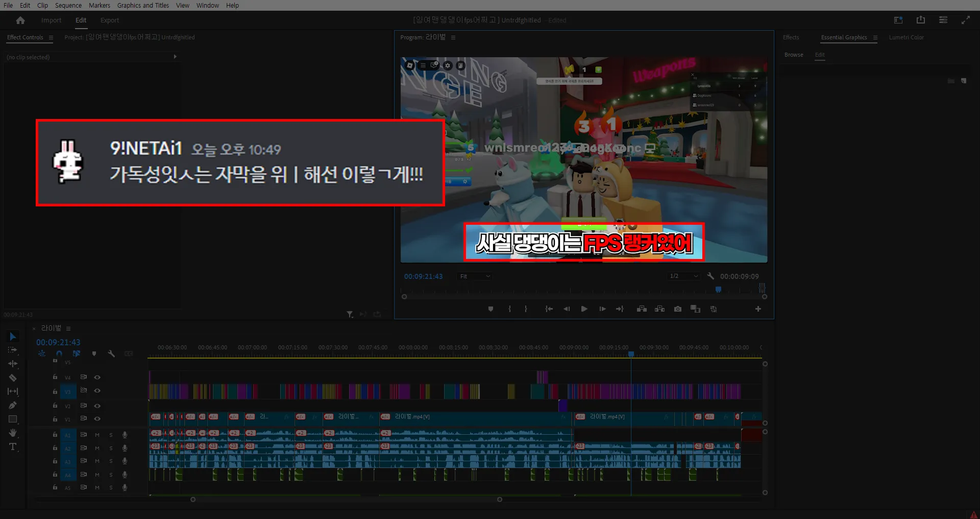Toggle visibility of track V2
Image resolution: width=980 pixels, height=519 pixels.
97,406
